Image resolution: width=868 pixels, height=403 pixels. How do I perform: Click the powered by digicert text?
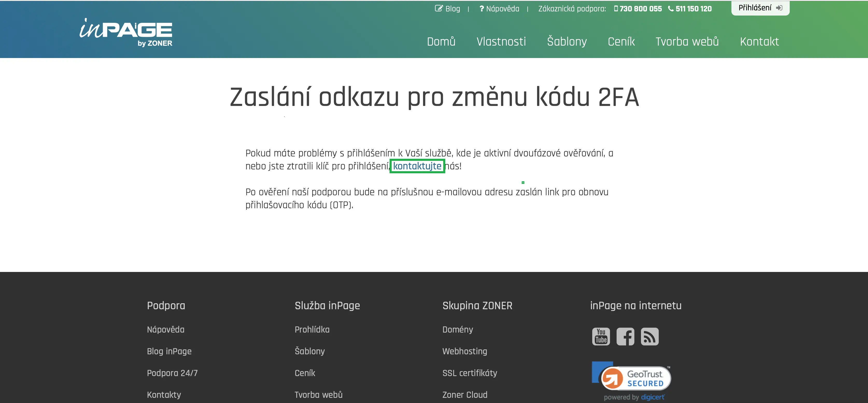634,397
